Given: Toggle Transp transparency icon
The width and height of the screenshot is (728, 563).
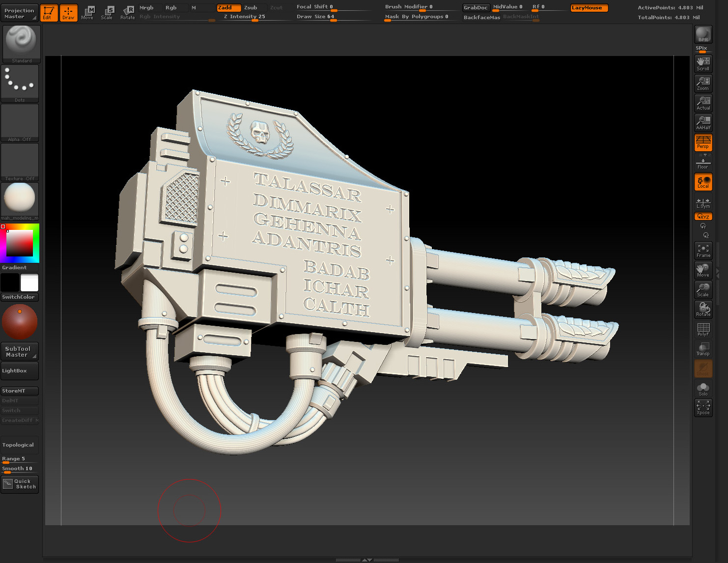Looking at the screenshot, I should pyautogui.click(x=703, y=349).
